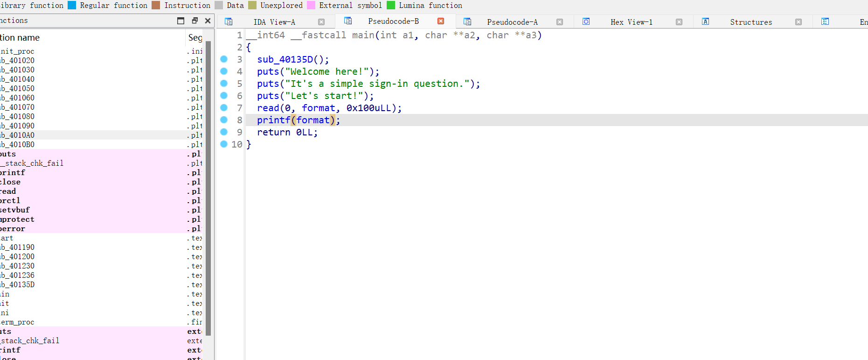
Task: Click the Unexplored olive legend swatch
Action: (252, 5)
